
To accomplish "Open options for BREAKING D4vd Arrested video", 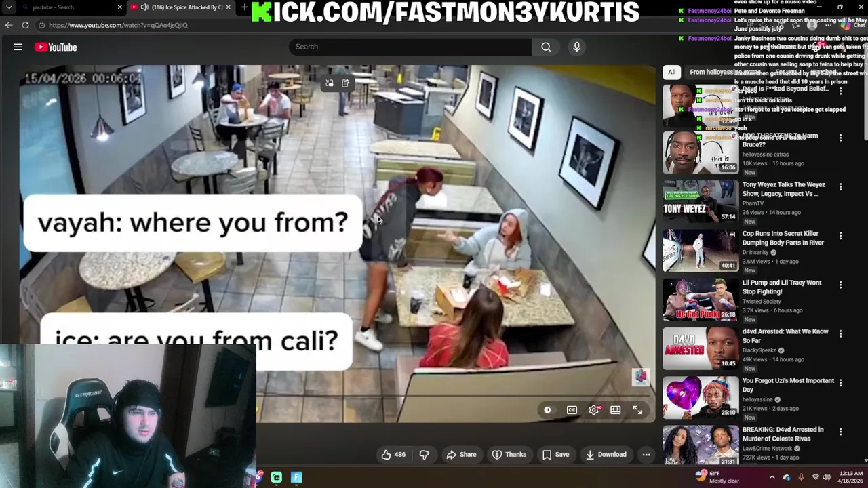I will (x=841, y=432).
